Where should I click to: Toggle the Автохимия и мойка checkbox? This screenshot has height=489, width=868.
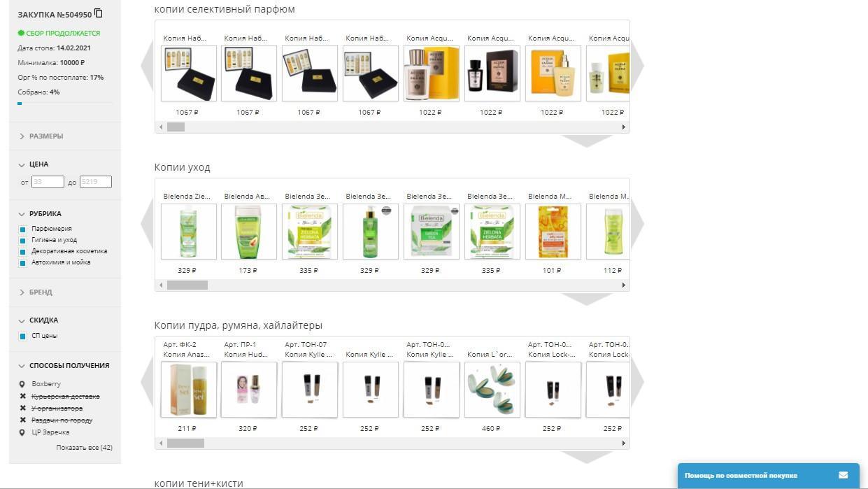coord(22,263)
